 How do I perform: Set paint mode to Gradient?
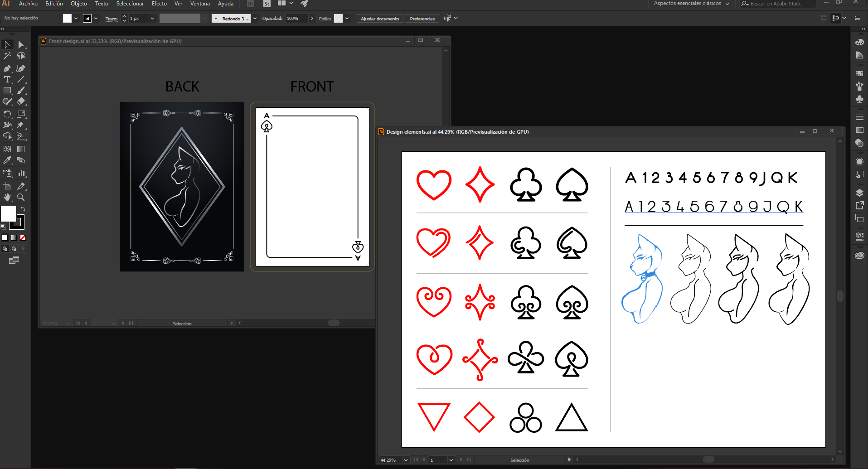pyautogui.click(x=14, y=237)
